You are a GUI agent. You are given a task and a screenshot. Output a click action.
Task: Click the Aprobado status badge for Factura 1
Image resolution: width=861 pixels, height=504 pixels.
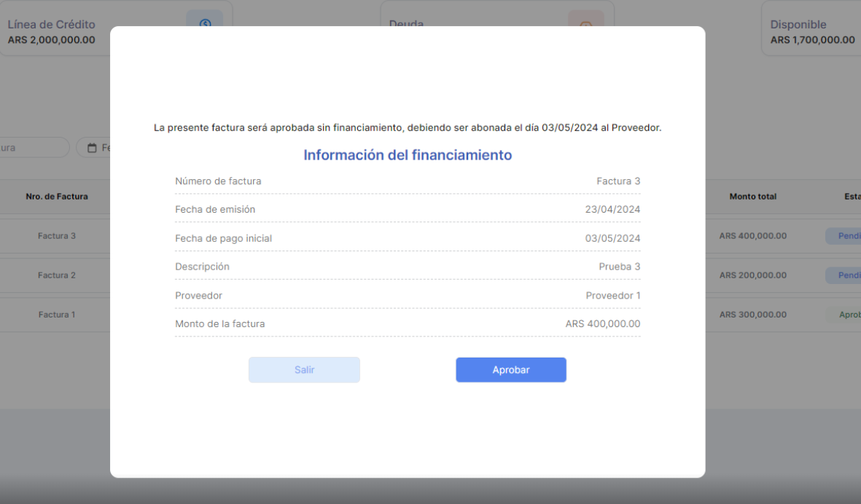tap(847, 315)
